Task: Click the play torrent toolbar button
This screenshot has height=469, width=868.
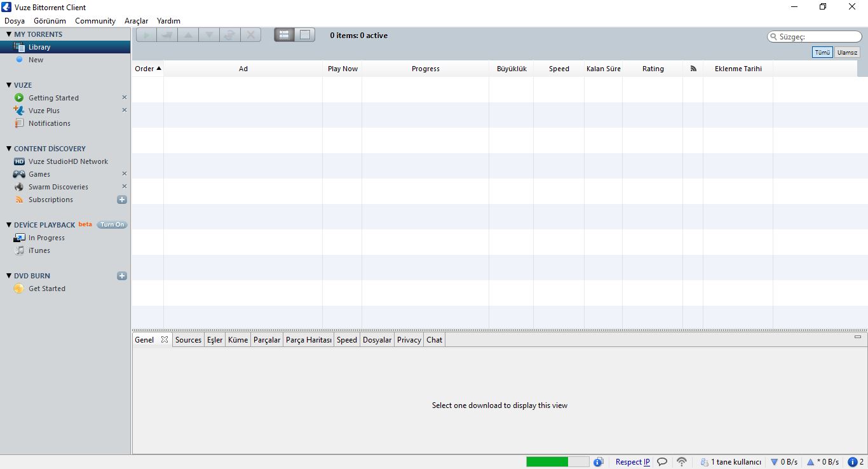Action: (146, 35)
